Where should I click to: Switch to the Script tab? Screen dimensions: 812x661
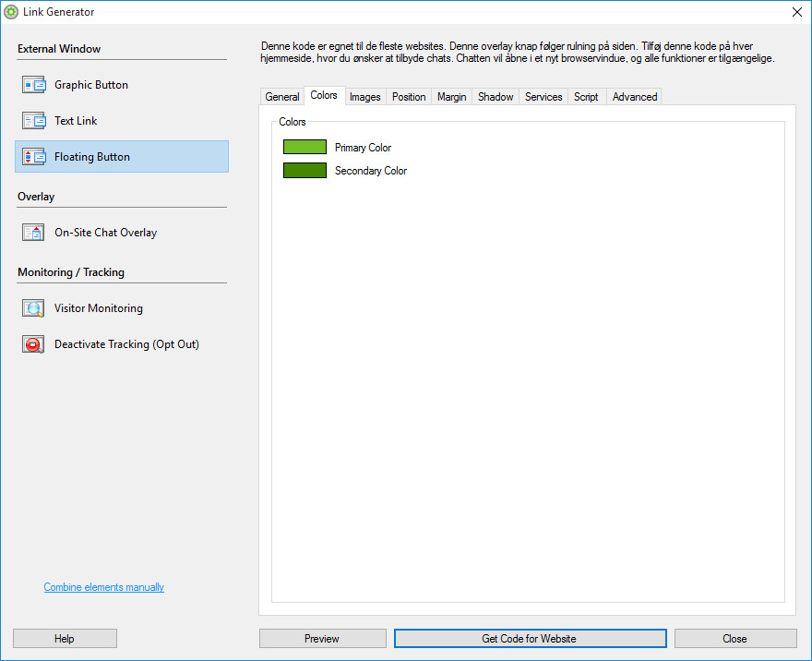click(586, 97)
